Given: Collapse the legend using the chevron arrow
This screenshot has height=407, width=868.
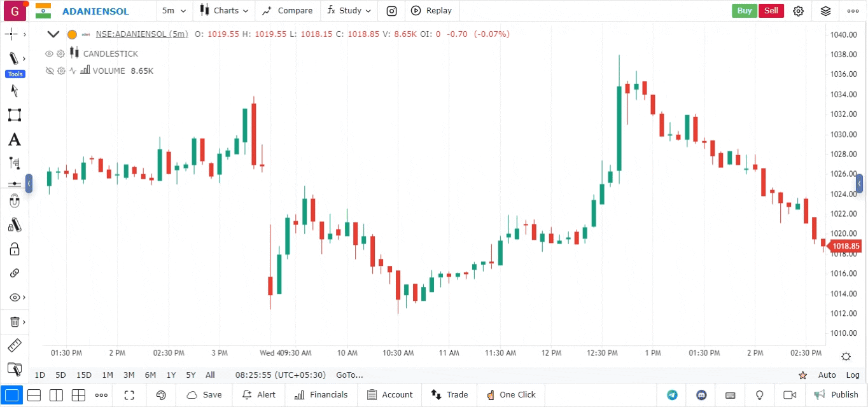Looking at the screenshot, I should pos(53,34).
